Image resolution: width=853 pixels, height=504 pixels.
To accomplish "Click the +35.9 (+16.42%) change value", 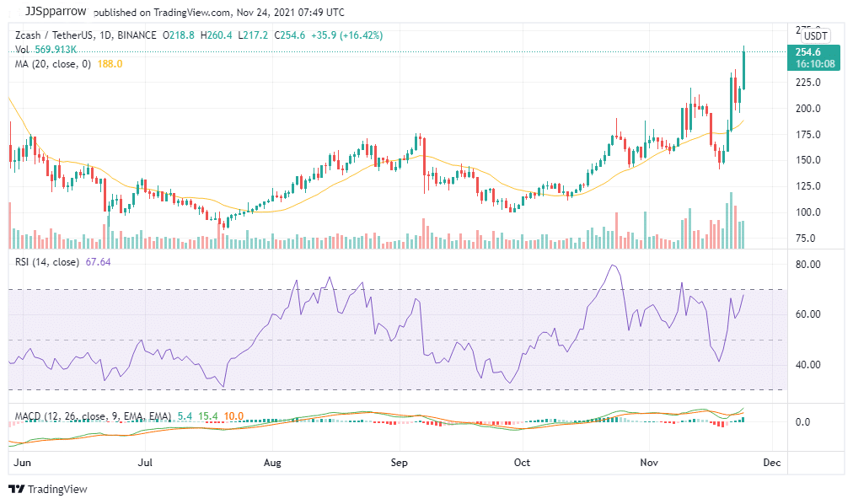I will [347, 35].
